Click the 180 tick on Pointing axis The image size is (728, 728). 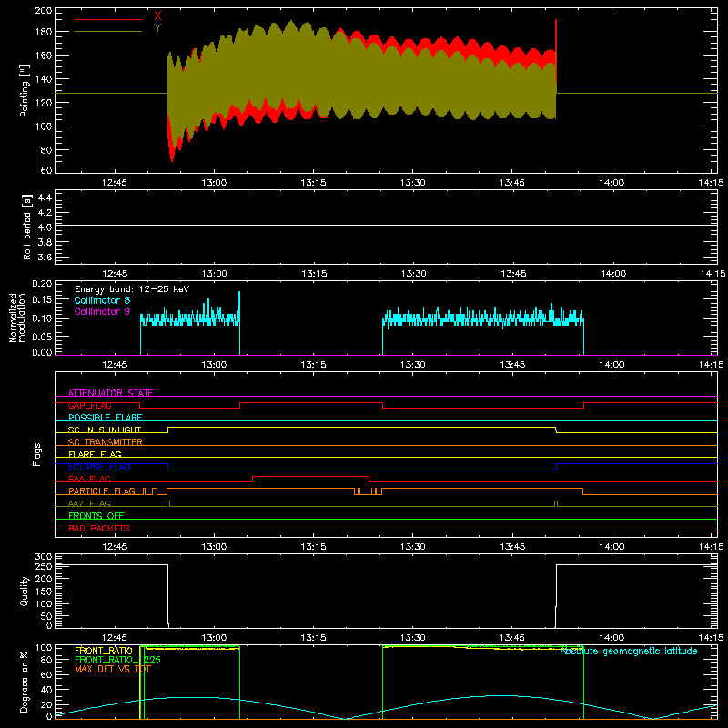44,32
